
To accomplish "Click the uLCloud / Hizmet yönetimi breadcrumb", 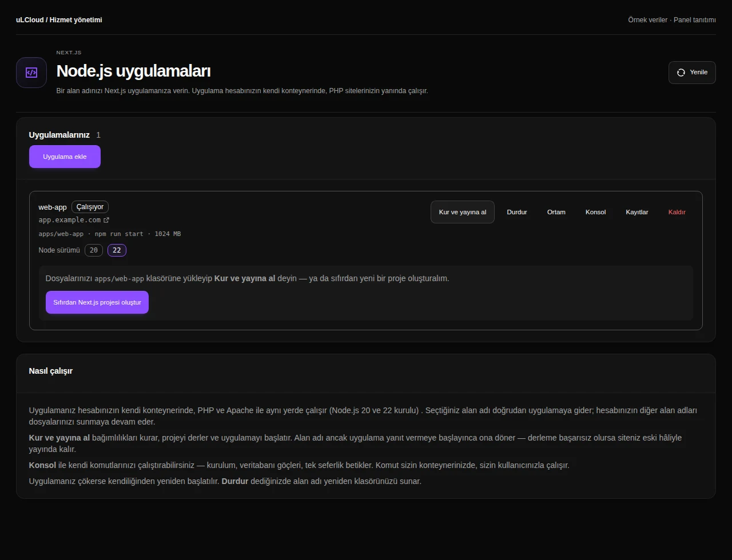I will tap(59, 20).
